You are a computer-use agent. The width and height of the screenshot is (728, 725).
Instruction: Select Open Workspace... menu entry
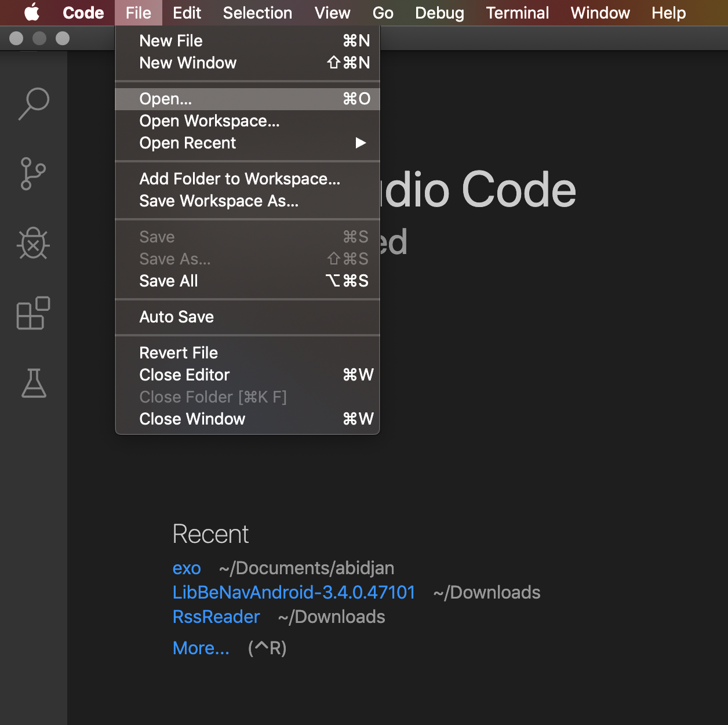pyautogui.click(x=247, y=121)
